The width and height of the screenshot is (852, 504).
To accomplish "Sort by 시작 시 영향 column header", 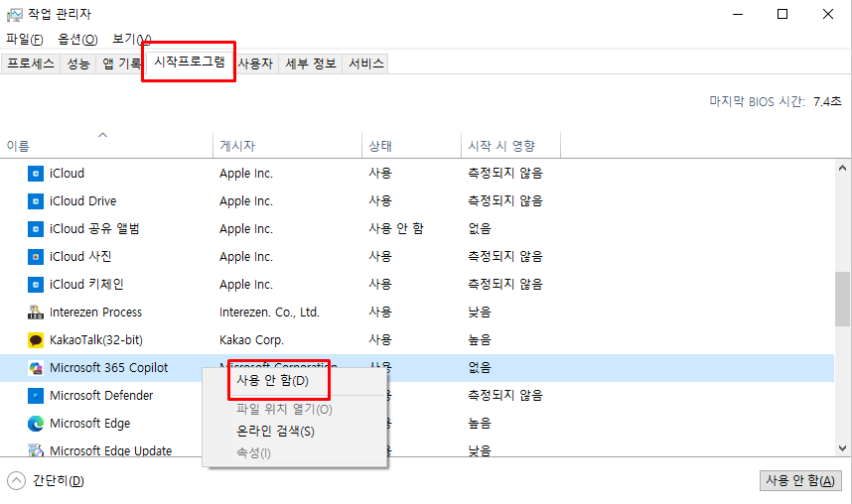I will click(x=510, y=145).
